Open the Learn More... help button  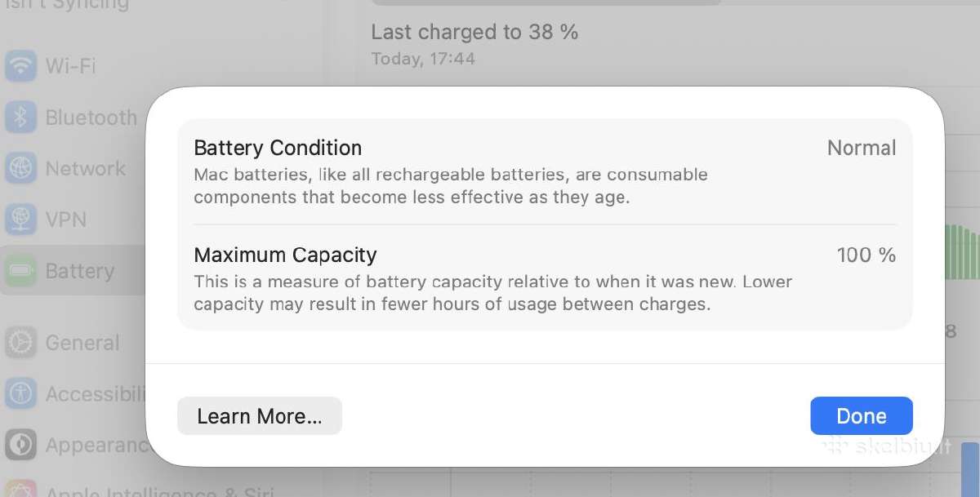point(259,416)
